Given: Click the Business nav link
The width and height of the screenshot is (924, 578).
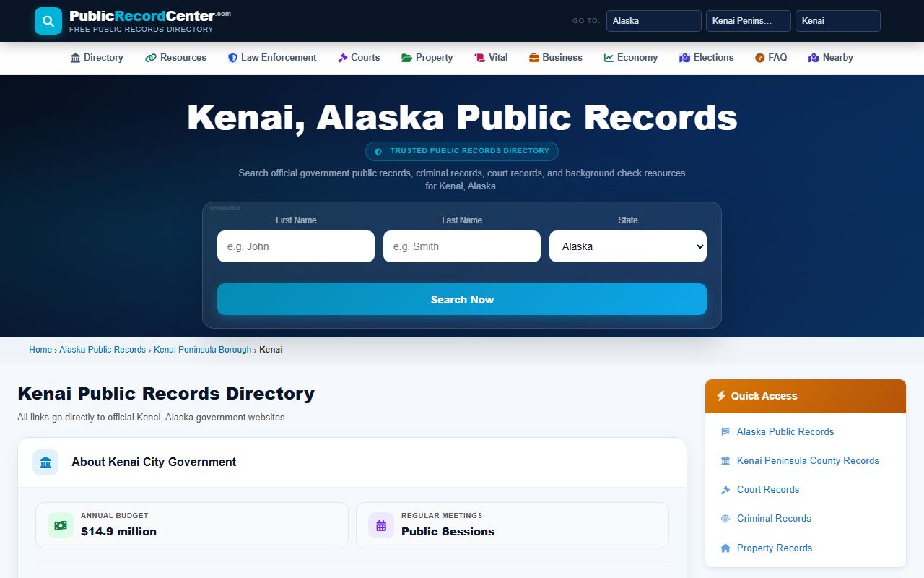Looking at the screenshot, I should pyautogui.click(x=556, y=58).
